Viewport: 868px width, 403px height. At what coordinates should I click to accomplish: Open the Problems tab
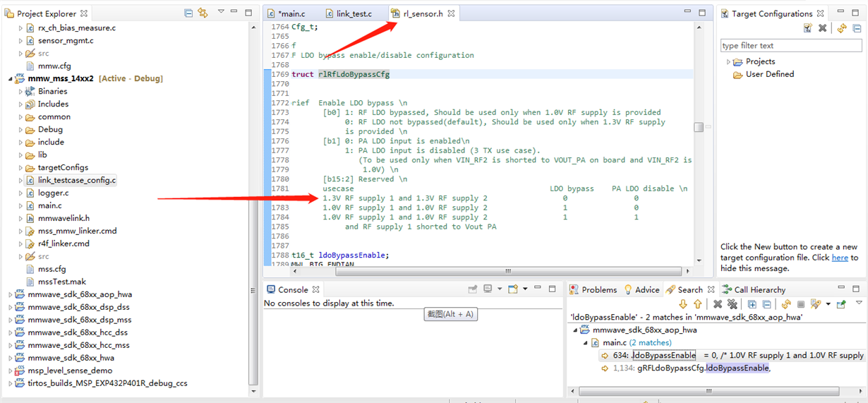pos(593,289)
